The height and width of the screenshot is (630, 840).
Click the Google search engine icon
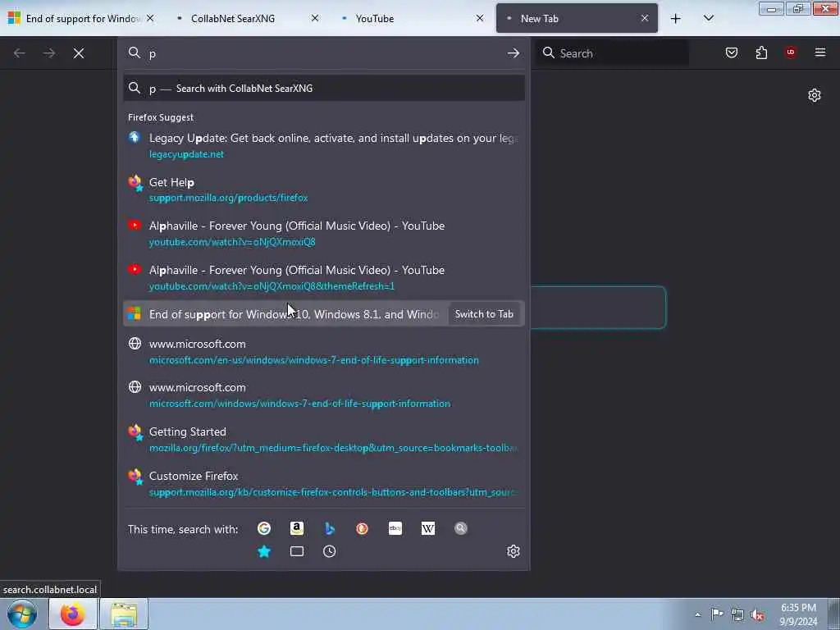pyautogui.click(x=263, y=529)
